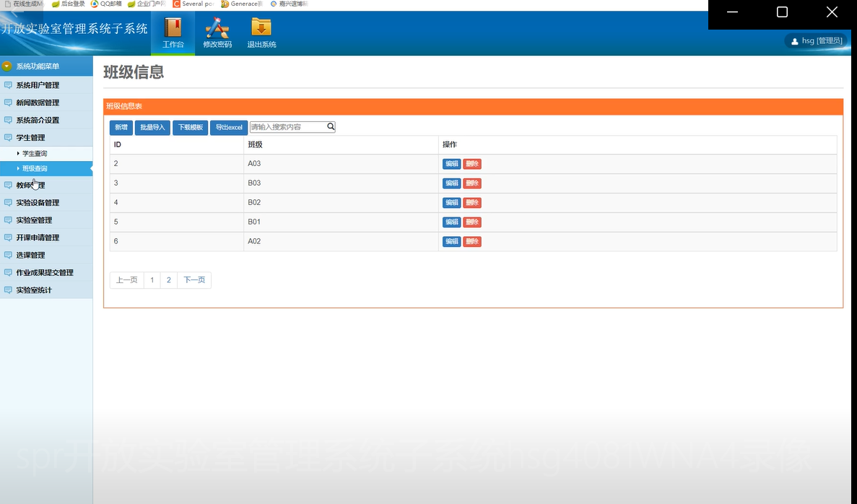This screenshot has height=504, width=857.
Task: Maximize the browser window
Action: pyautogui.click(x=782, y=12)
